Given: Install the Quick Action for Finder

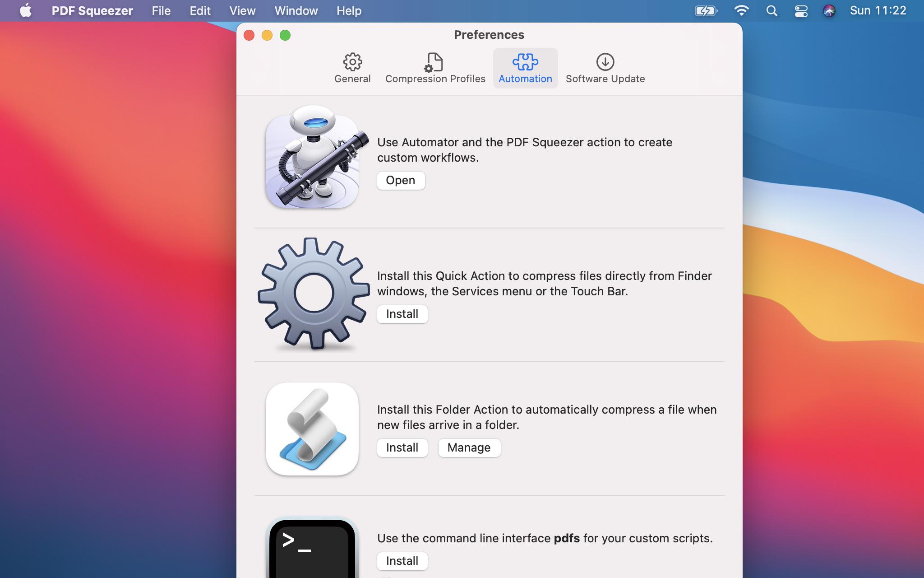Looking at the screenshot, I should click(x=402, y=314).
